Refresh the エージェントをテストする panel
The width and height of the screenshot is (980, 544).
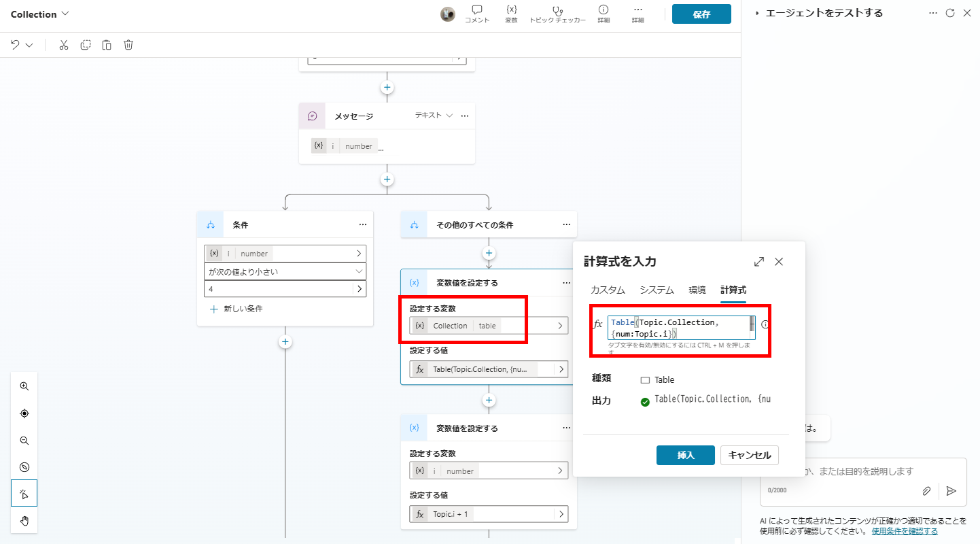coord(950,12)
